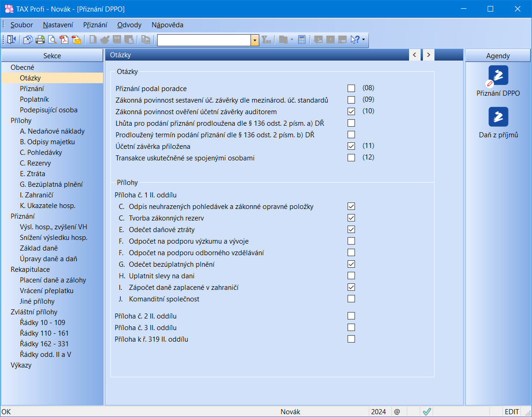Click the grayed filter icon

coord(266,40)
